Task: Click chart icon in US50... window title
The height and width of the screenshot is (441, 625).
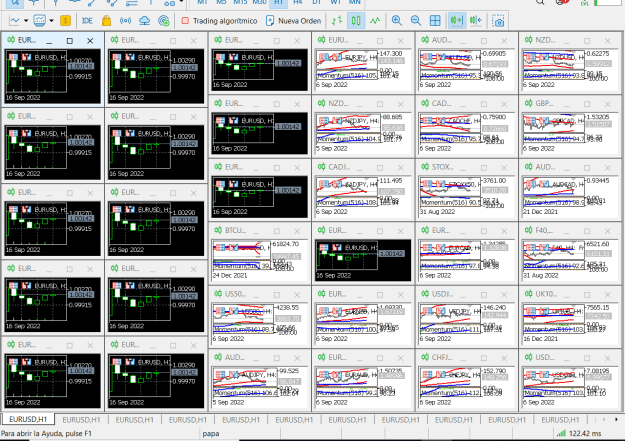Action: 218,294
